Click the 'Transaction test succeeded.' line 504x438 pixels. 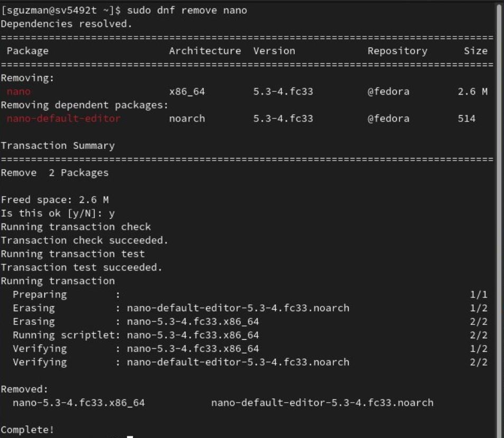pos(81,267)
